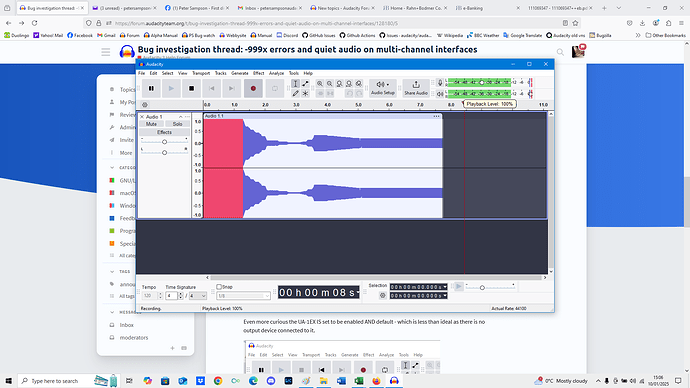Click the Tempo value field

pos(149,296)
